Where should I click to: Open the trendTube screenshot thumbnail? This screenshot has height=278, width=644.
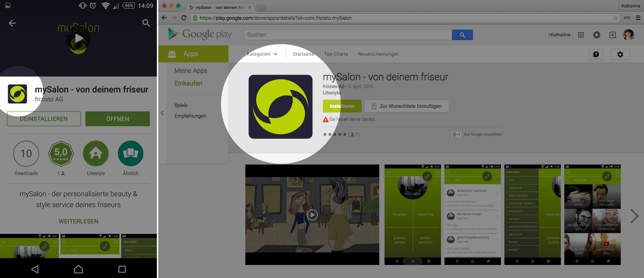click(592, 215)
